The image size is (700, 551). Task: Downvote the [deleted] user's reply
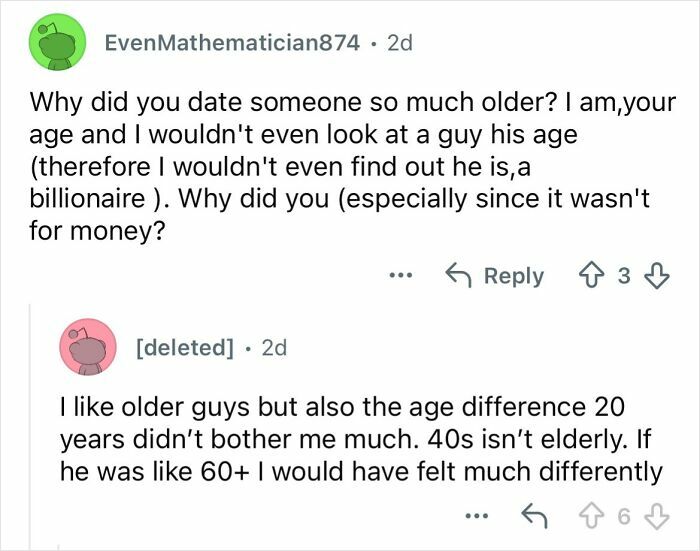655,516
